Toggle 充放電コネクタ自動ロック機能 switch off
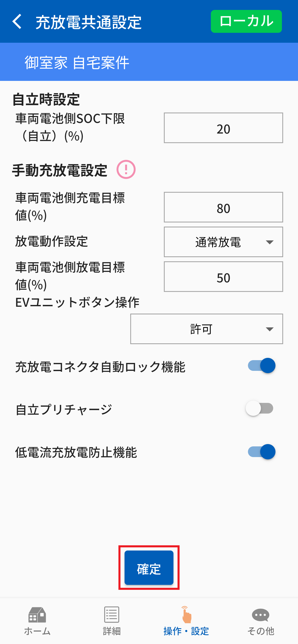The width and height of the screenshot is (298, 644). click(262, 365)
